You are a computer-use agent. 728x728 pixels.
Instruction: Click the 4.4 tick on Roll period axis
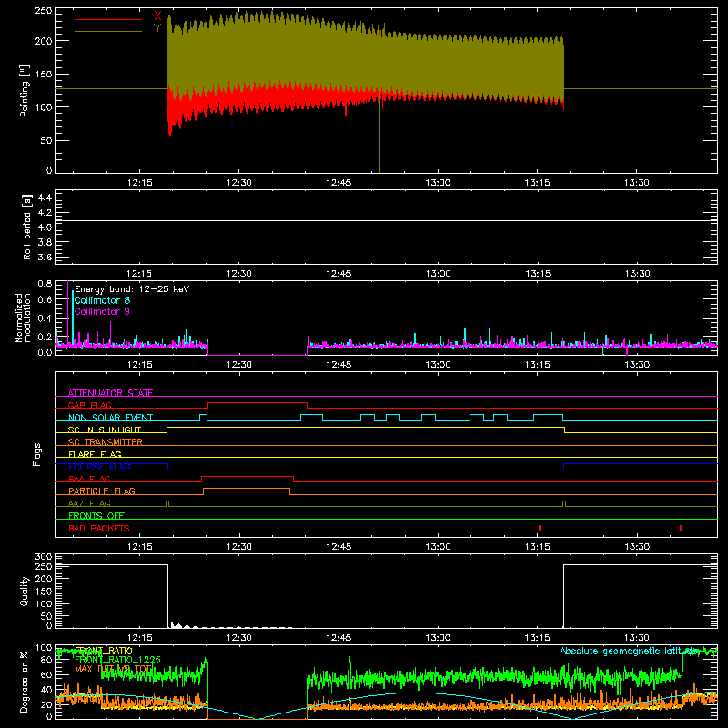click(45, 197)
